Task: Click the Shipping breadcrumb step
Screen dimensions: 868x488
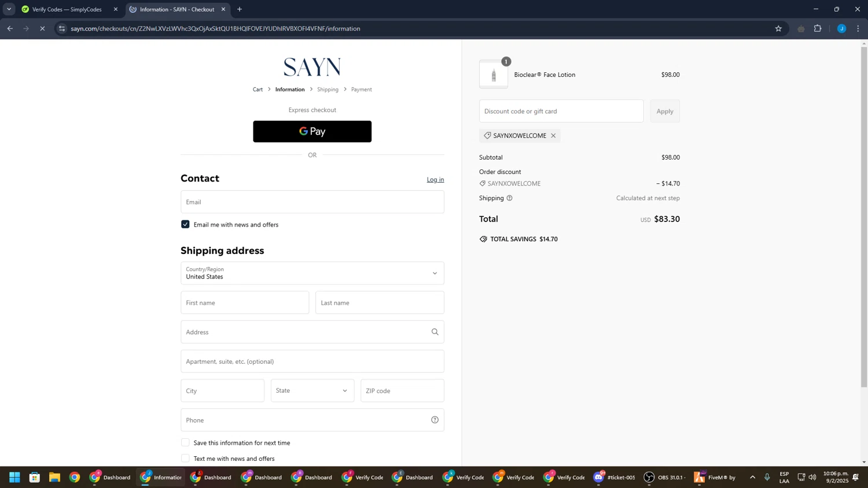Action: 328,90
